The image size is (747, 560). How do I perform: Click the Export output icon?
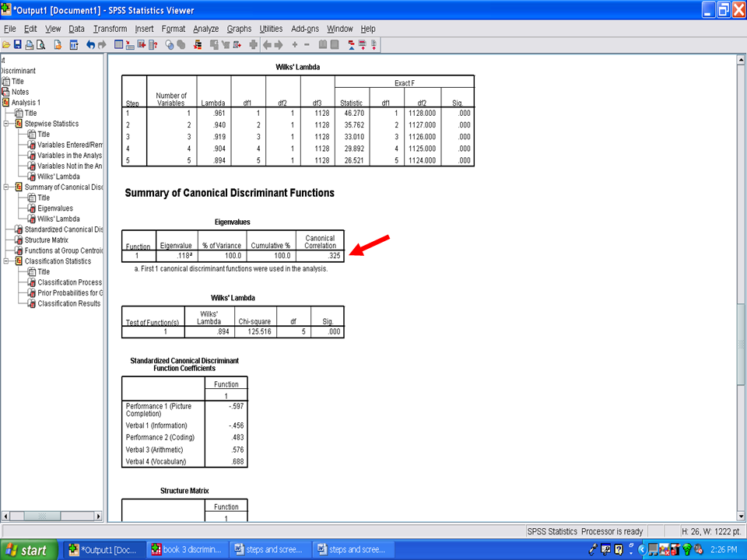coord(58,44)
